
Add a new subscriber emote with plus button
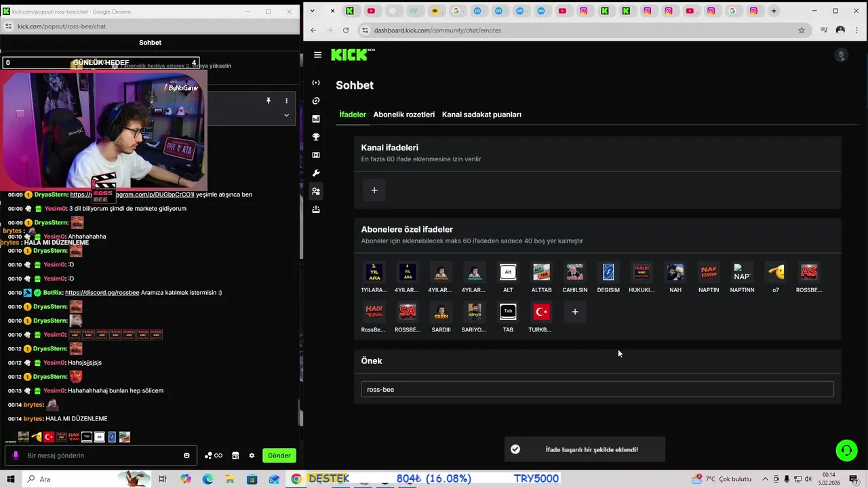pos(575,312)
